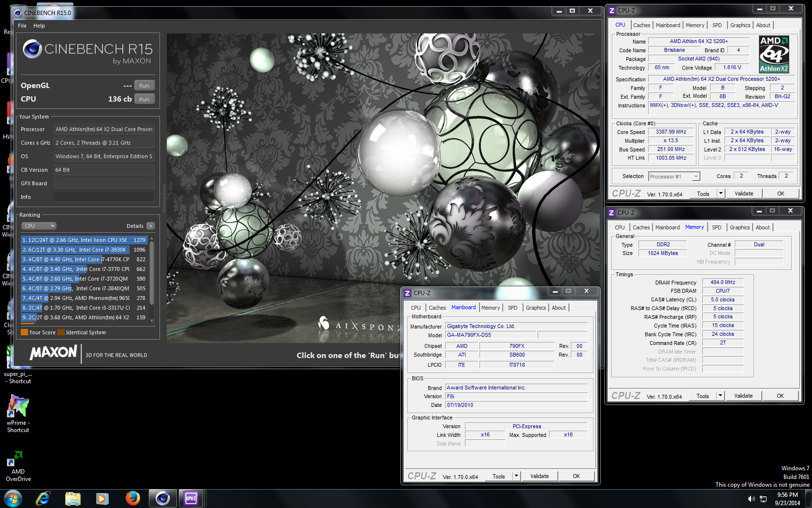Click the AMD Athlon X2 logo in CPU-Z
812x508 pixels.
(x=774, y=54)
